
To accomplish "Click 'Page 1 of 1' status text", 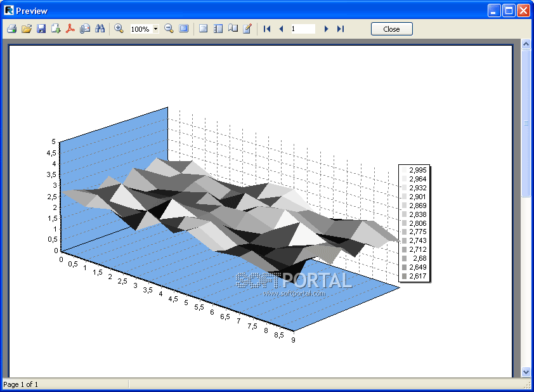I will (21, 384).
